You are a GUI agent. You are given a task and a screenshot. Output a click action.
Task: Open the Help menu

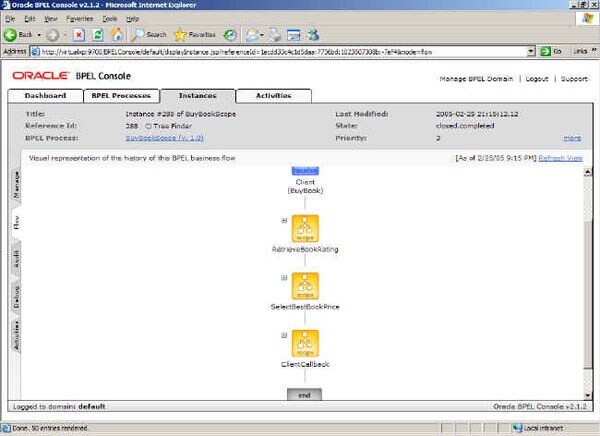coord(132,19)
